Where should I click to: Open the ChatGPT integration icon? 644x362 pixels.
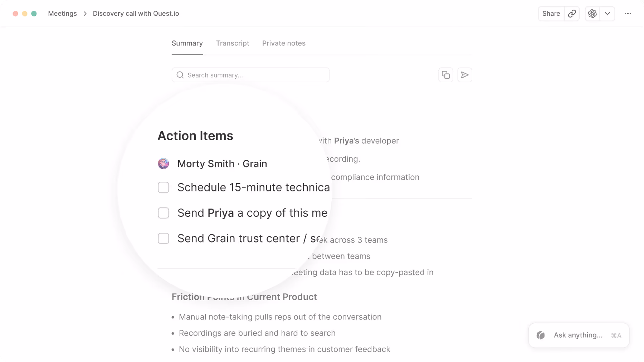click(592, 13)
